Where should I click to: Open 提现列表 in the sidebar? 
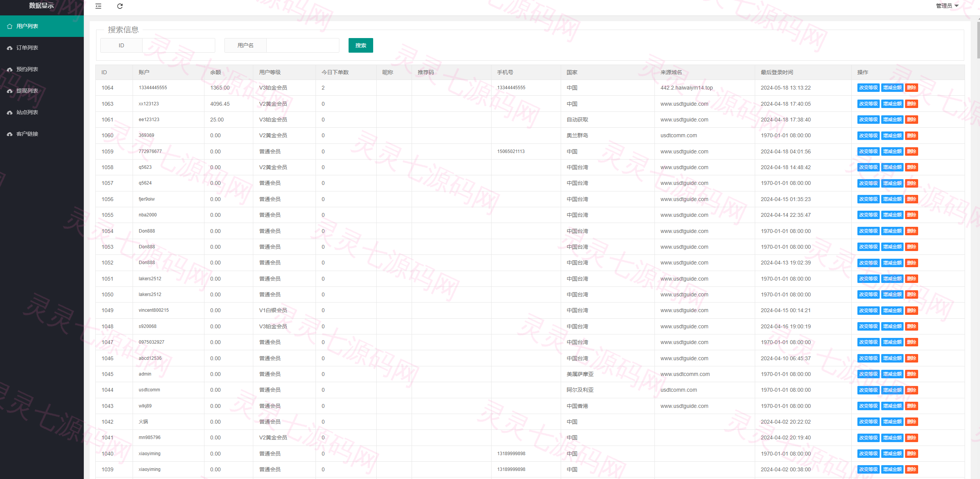pos(42,91)
